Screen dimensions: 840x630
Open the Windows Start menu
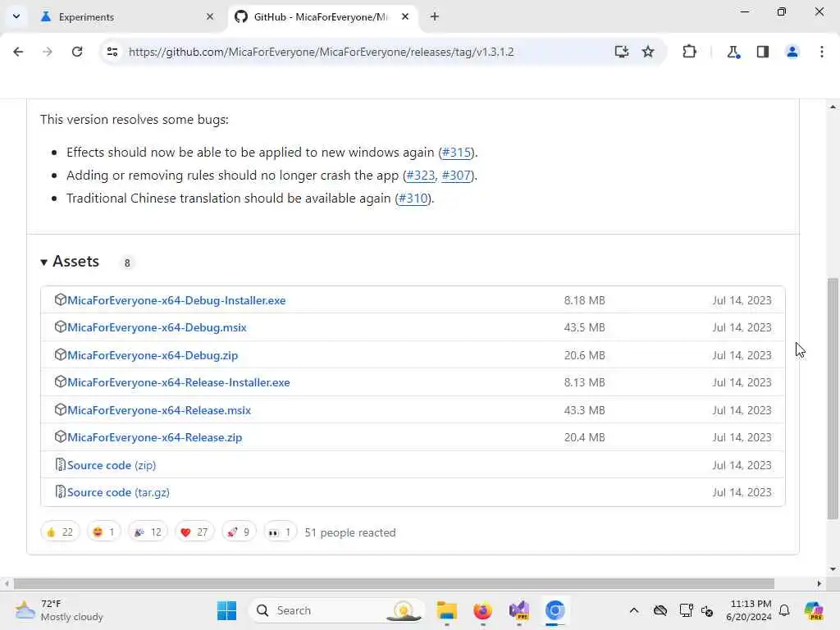point(226,610)
